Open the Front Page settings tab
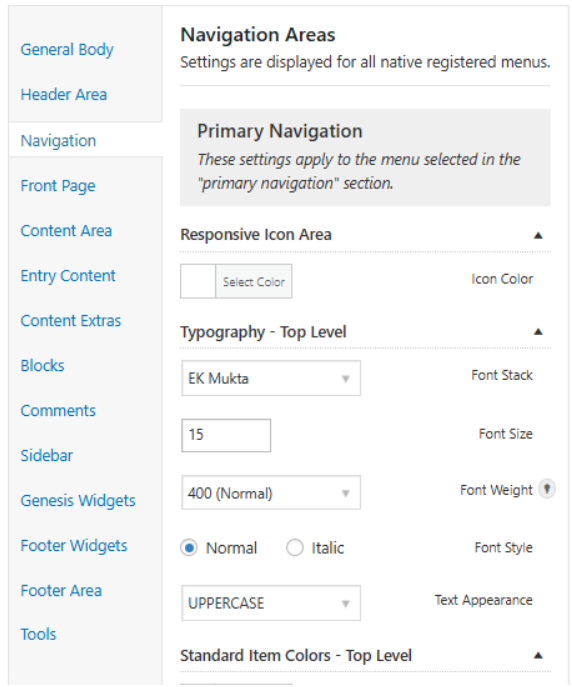 click(x=58, y=186)
